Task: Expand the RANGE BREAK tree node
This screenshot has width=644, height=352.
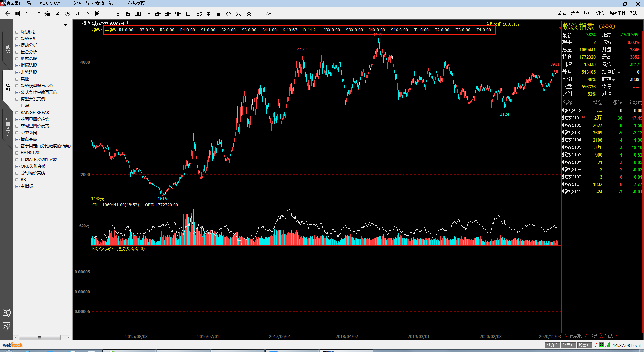Action: click(x=17, y=113)
